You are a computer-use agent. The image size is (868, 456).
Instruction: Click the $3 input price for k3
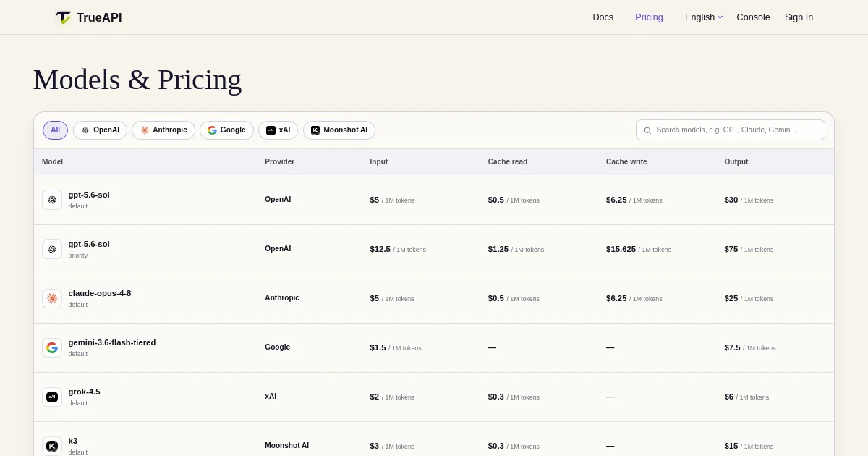[x=374, y=446]
